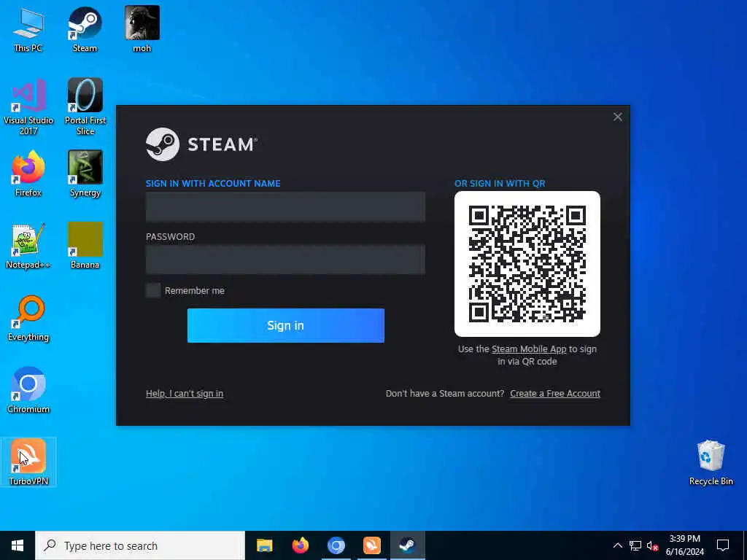
Task: Open the Windows Start menu
Action: pos(18,545)
